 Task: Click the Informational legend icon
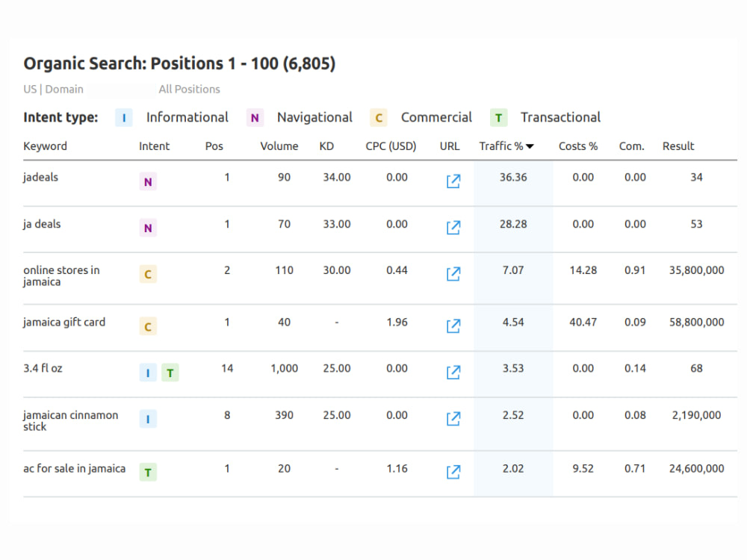pyautogui.click(x=124, y=118)
